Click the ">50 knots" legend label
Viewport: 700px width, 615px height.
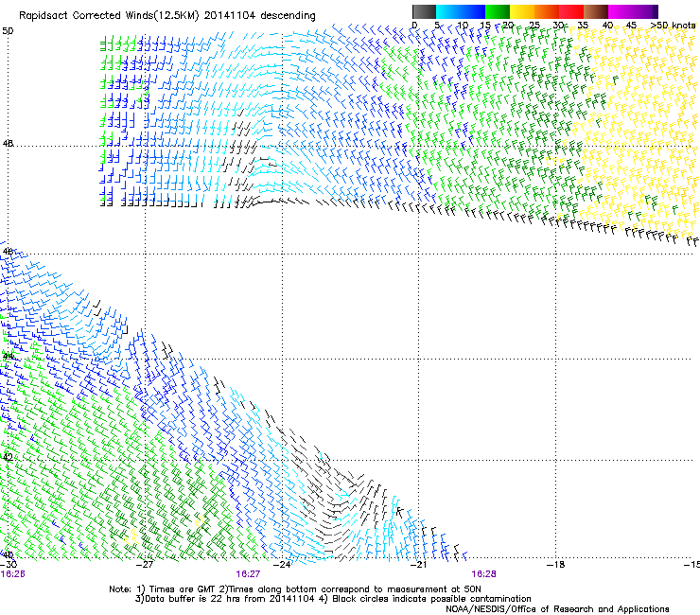pyautogui.click(x=674, y=26)
